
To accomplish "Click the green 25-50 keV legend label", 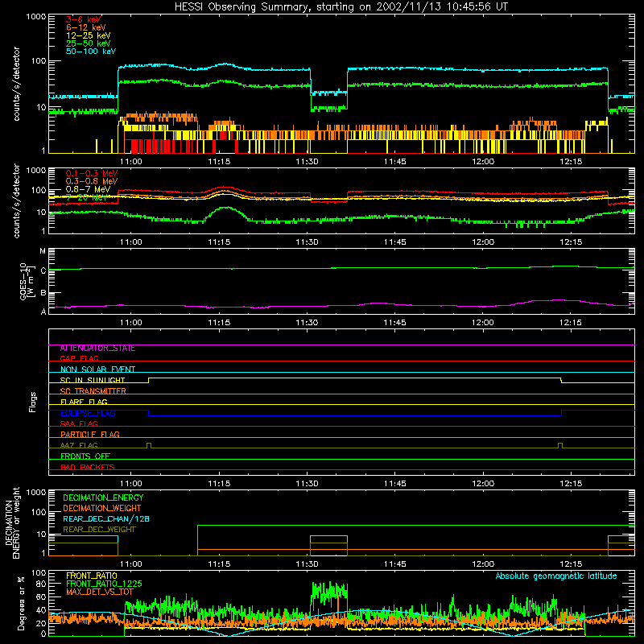I will coord(88,43).
